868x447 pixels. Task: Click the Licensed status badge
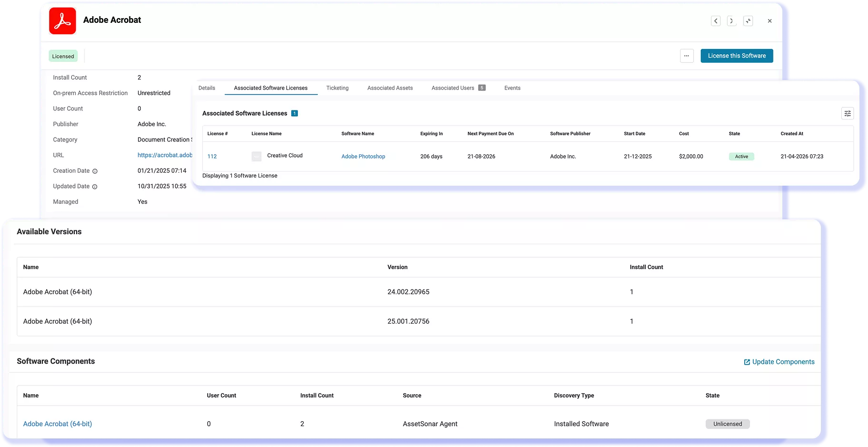63,56
